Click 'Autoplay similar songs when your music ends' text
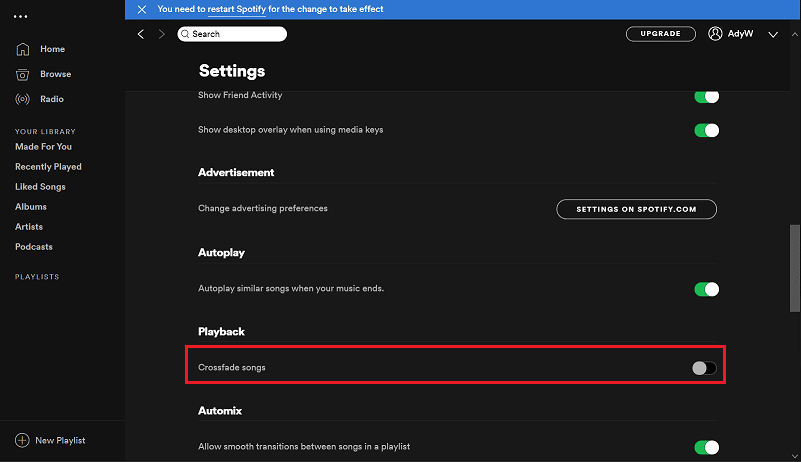 (x=291, y=288)
